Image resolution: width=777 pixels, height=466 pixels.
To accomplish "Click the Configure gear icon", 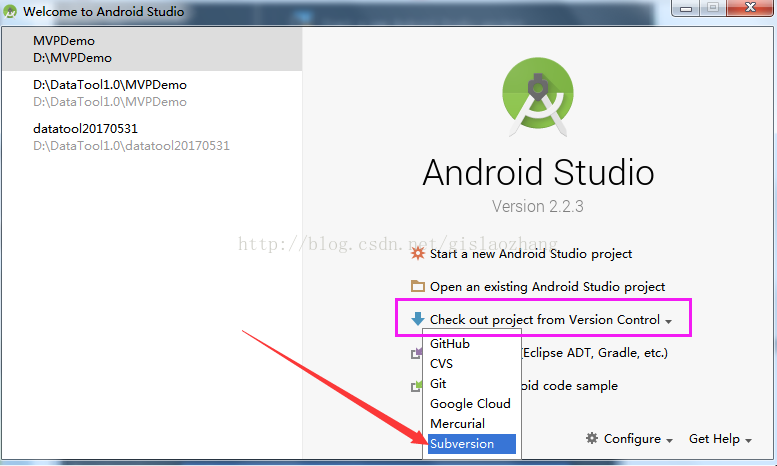I will [x=592, y=438].
